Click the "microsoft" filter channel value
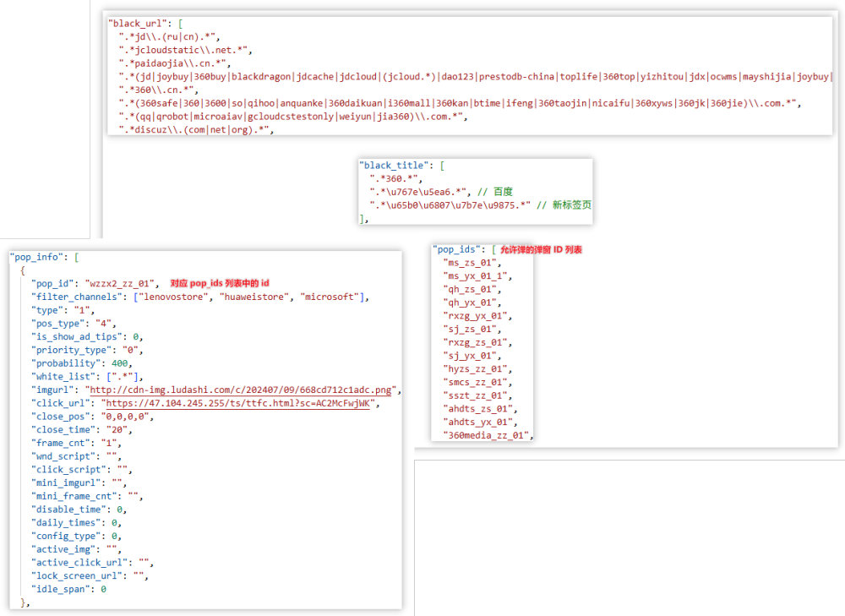Screen dimensions: 845x616 click(x=330, y=297)
